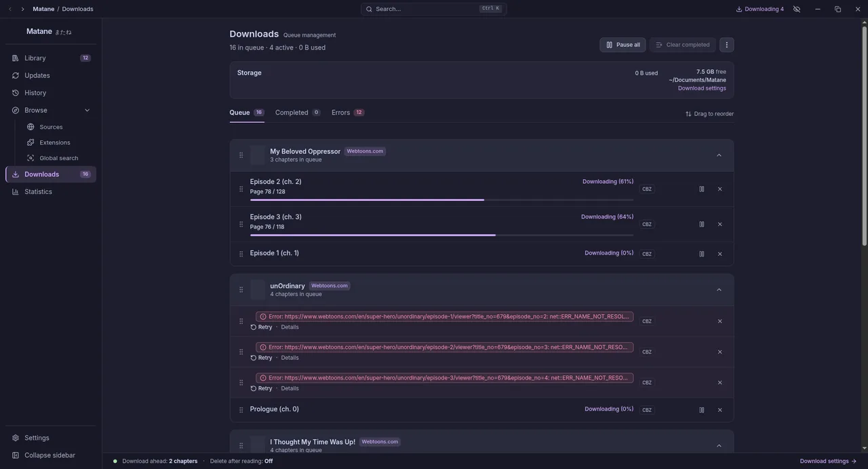
Task: Open the Statistics chart icon in the sidebar
Action: tap(16, 192)
